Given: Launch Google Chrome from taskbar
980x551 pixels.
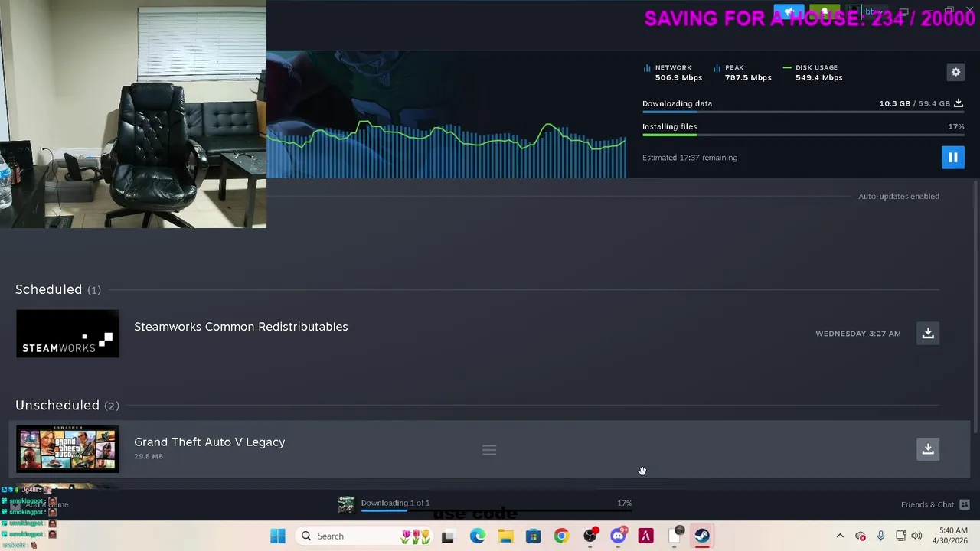Looking at the screenshot, I should click(561, 536).
